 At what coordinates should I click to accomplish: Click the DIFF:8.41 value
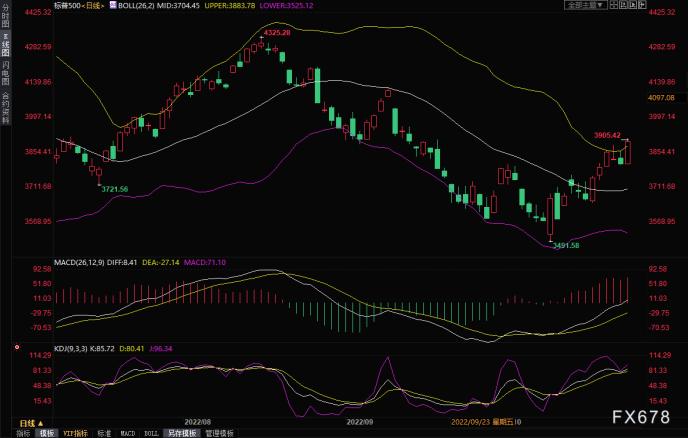click(122, 262)
